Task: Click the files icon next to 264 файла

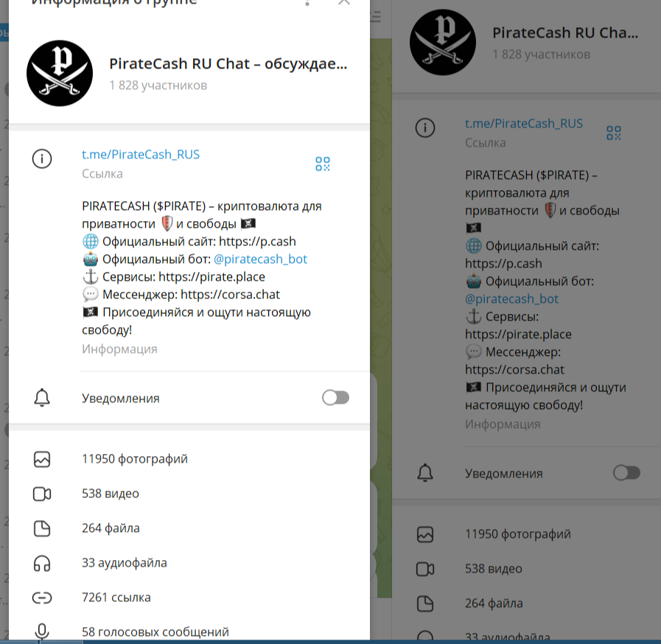Action: (42, 528)
